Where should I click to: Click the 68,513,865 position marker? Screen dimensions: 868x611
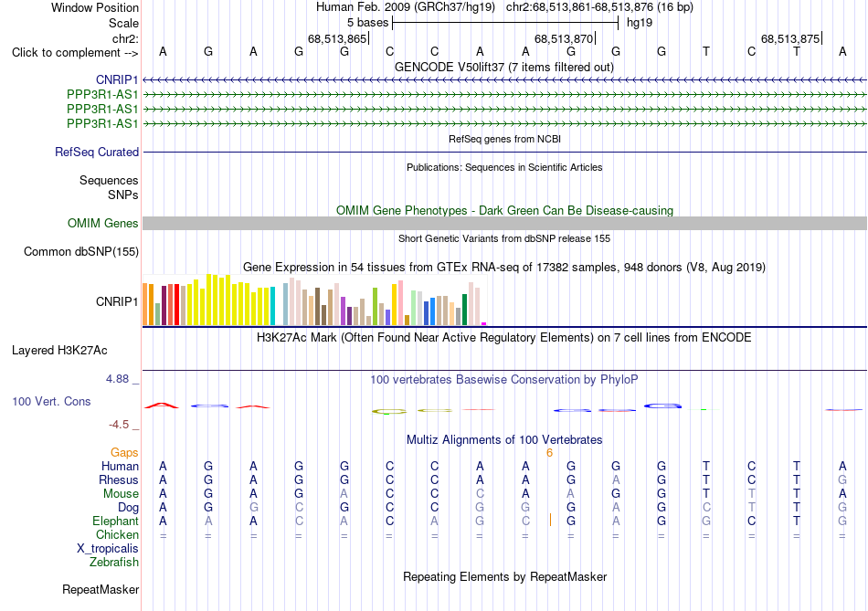tap(338, 38)
